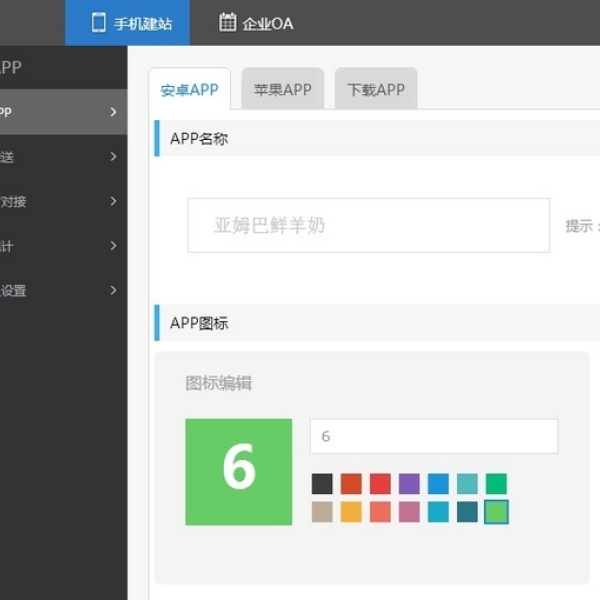
Task: Pick the dark teal color swatch
Action: 467,512
